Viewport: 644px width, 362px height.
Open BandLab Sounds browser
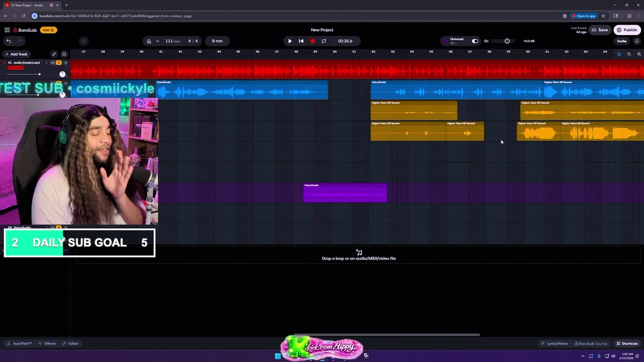coord(591,343)
